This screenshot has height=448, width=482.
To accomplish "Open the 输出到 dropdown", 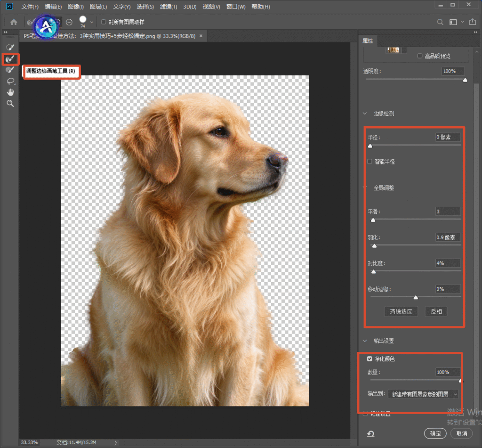I will point(424,394).
